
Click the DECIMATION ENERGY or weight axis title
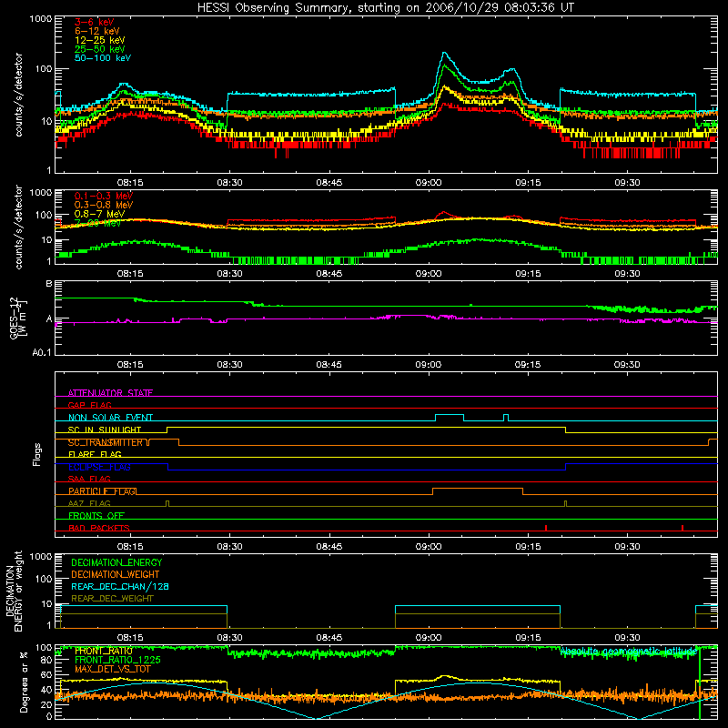[14, 591]
